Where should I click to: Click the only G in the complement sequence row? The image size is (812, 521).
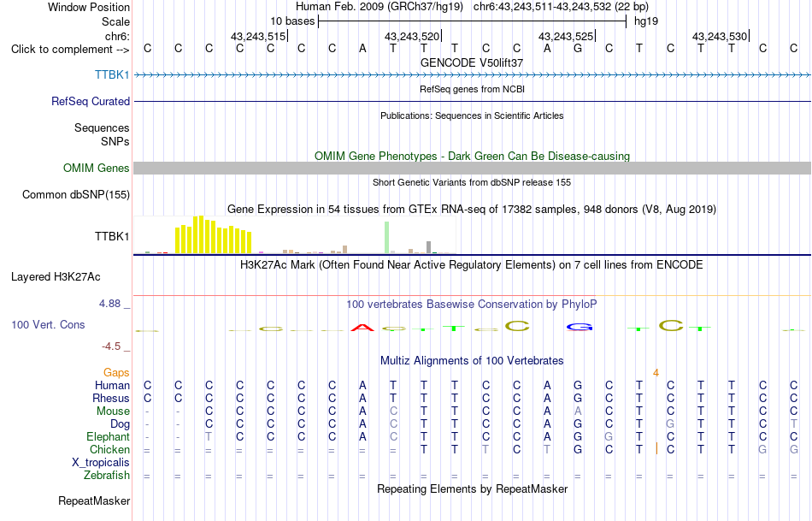[578, 48]
